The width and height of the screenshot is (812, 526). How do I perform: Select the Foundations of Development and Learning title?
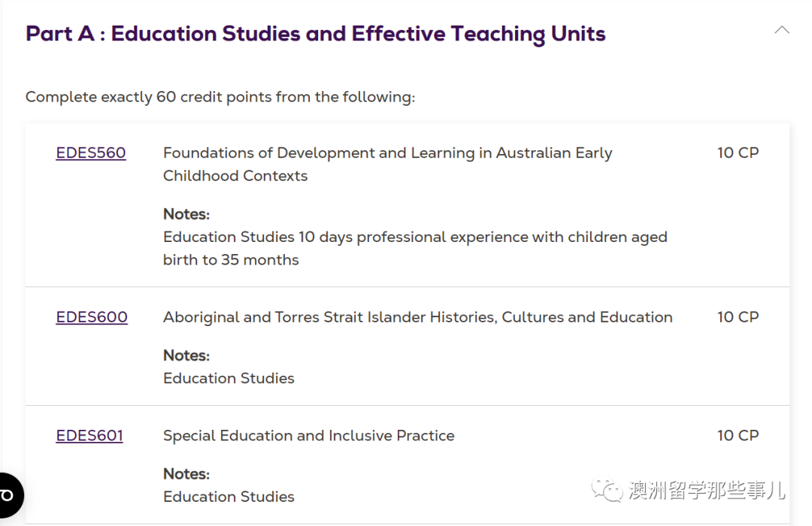click(x=387, y=164)
